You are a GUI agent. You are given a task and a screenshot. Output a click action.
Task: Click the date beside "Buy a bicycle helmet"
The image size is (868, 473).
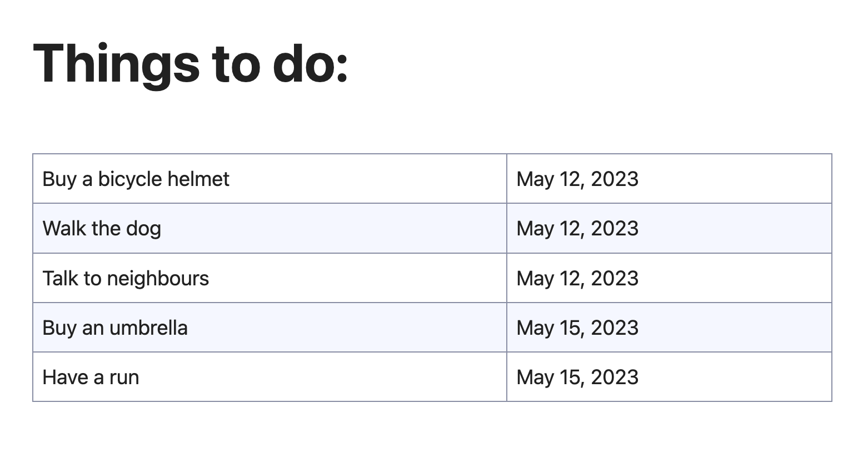click(577, 179)
